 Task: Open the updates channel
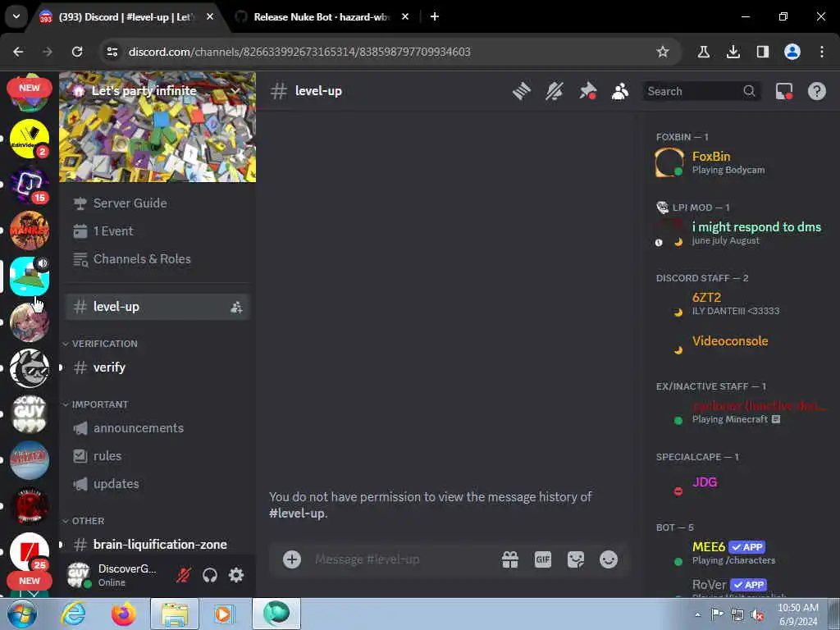tap(157, 484)
